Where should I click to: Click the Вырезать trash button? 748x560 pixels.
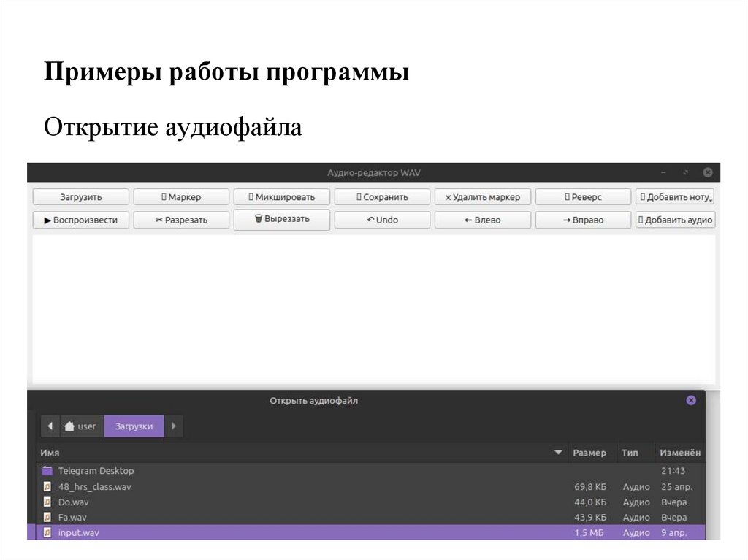pos(282,220)
